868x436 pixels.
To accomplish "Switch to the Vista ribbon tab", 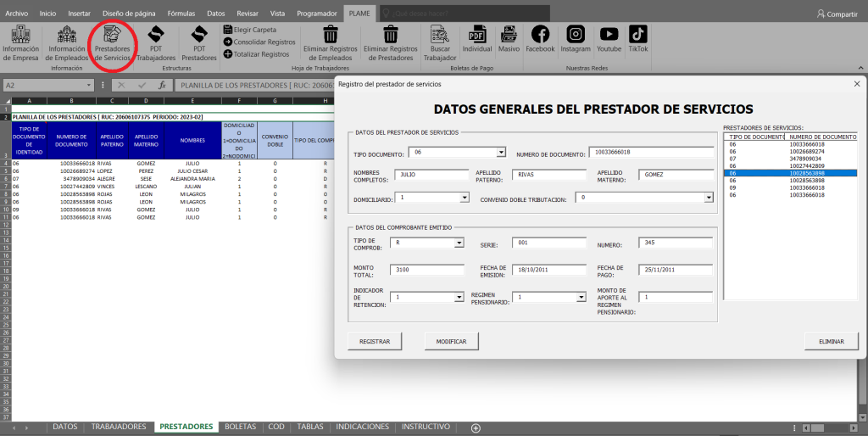I will pyautogui.click(x=277, y=14).
